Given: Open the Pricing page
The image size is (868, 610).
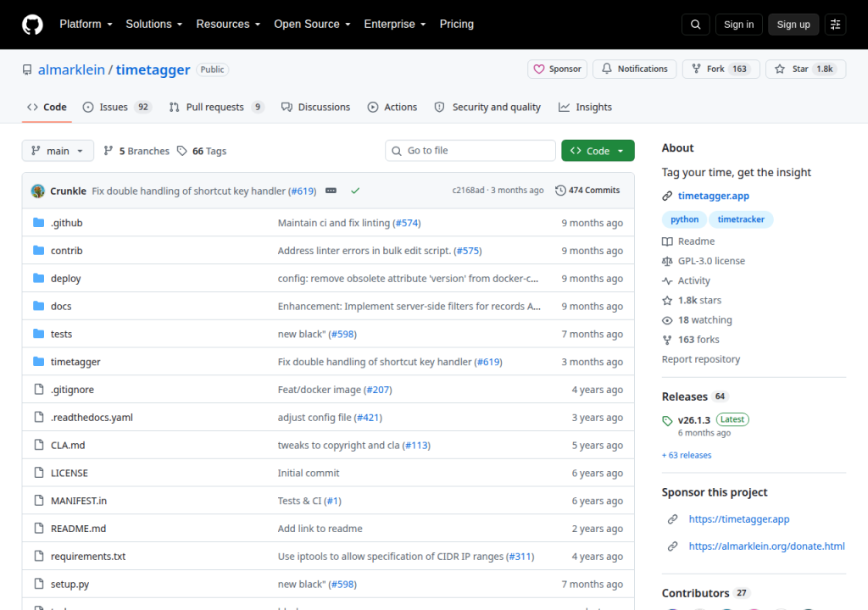Looking at the screenshot, I should click(456, 25).
